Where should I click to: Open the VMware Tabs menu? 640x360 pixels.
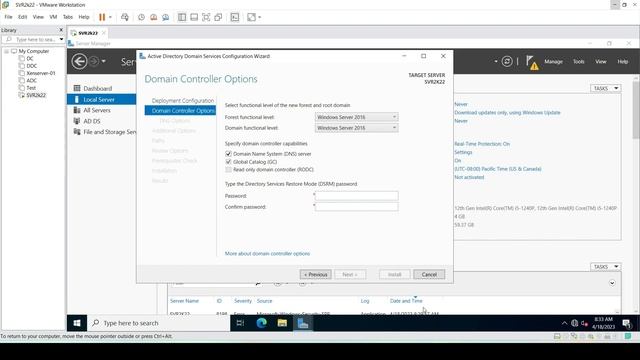pos(68,17)
